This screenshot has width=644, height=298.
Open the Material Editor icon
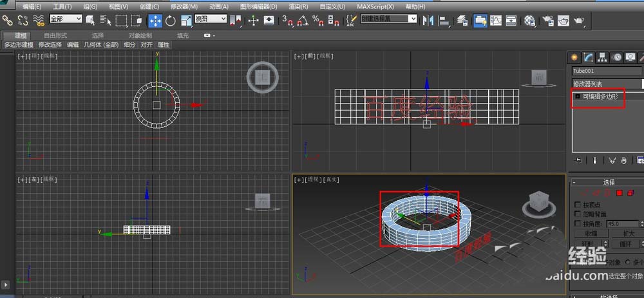(x=530, y=20)
